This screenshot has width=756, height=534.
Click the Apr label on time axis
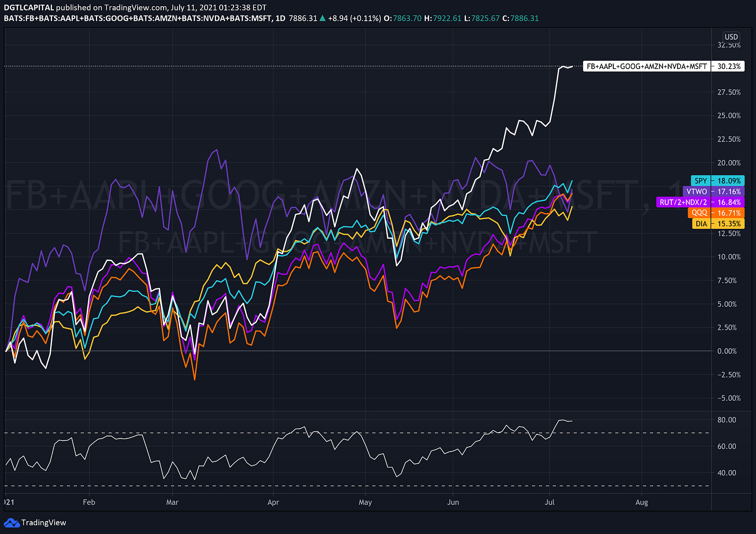(273, 502)
